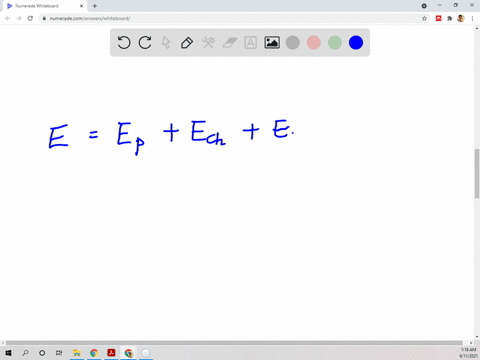Pick the blue color swatch
The image size is (480, 360).
pyautogui.click(x=356, y=43)
